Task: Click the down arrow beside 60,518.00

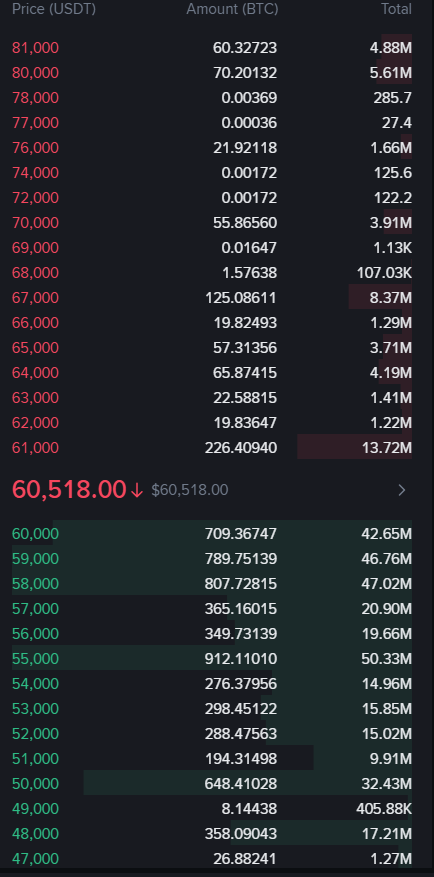Action: (x=137, y=491)
